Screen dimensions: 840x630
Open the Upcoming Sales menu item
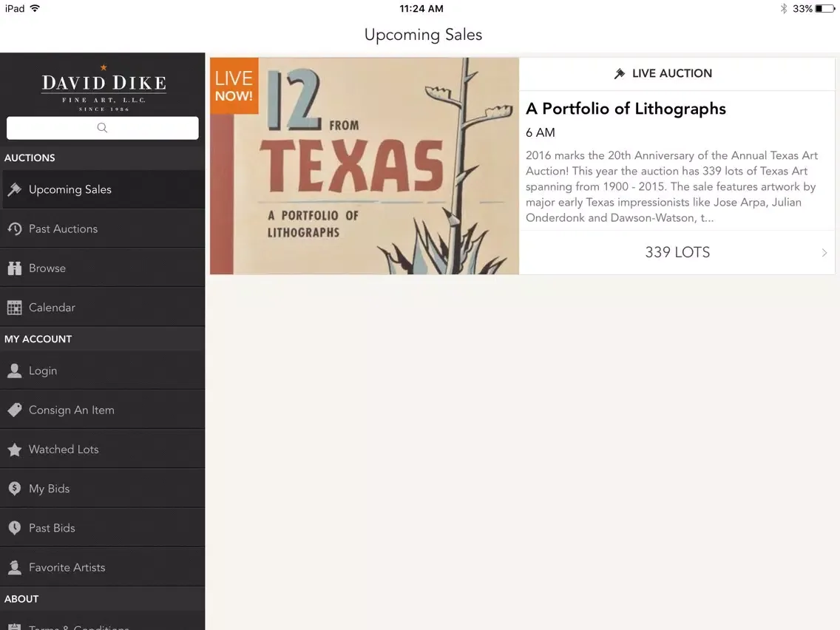(102, 189)
